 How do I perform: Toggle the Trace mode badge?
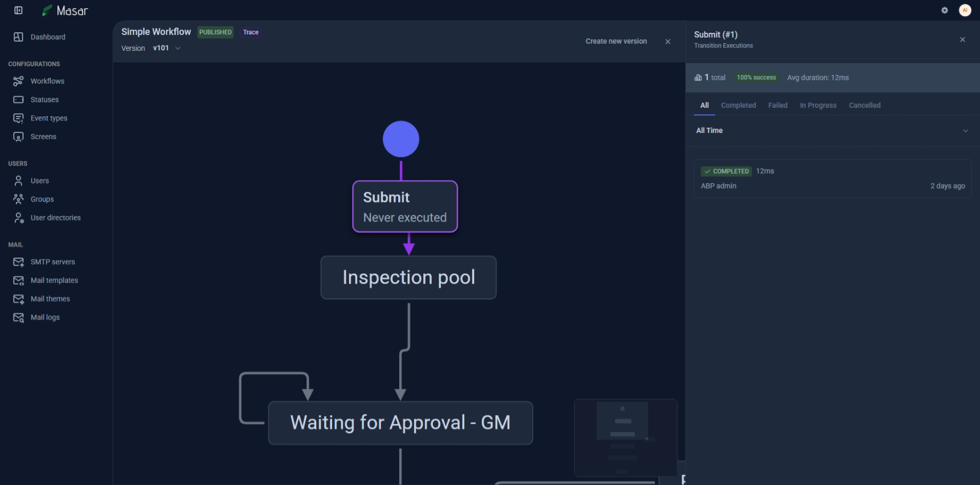(251, 32)
